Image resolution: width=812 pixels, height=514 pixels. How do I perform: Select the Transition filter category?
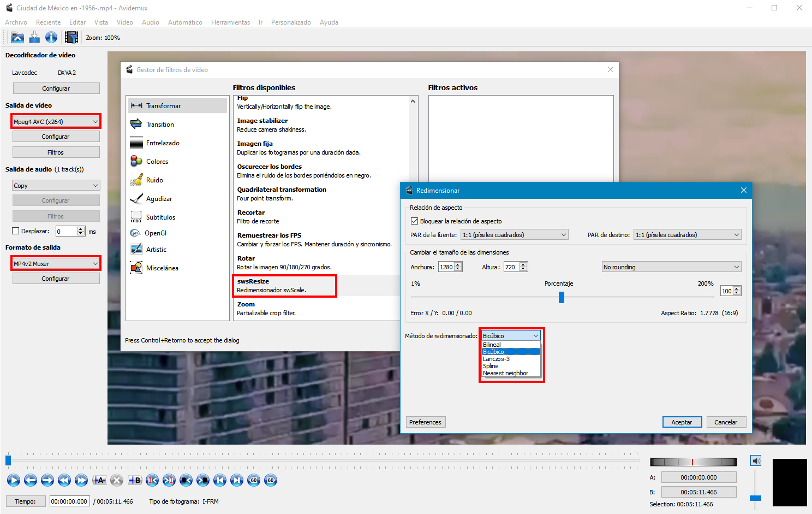click(177, 124)
